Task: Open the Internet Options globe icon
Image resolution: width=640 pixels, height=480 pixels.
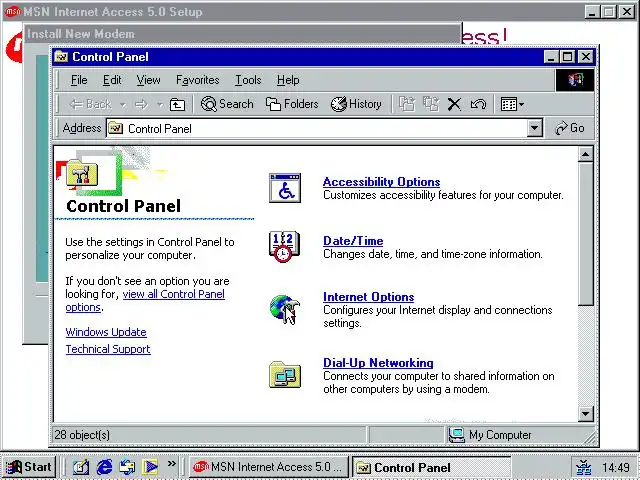Action: 284,309
